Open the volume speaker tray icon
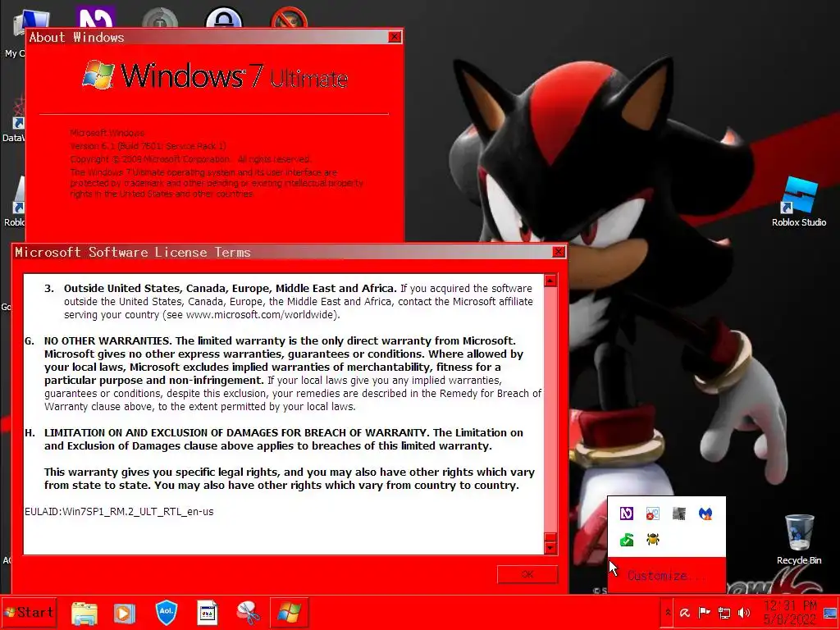The width and height of the screenshot is (840, 630). 743,613
